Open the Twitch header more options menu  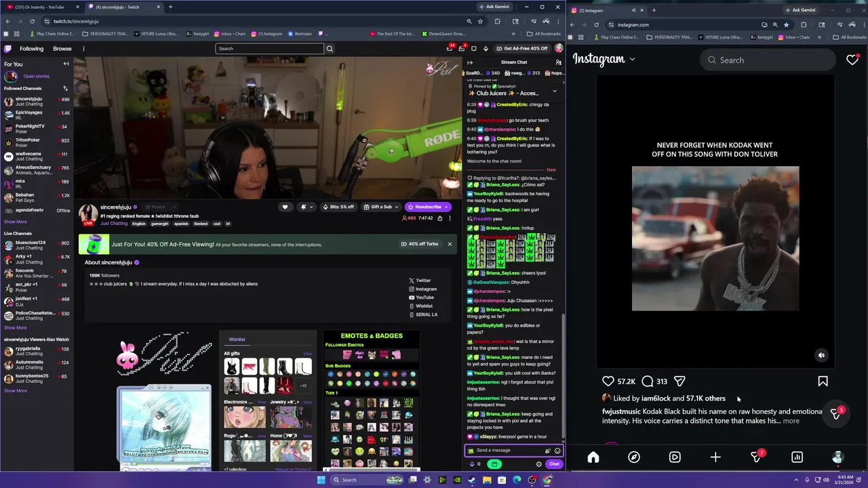click(x=83, y=49)
